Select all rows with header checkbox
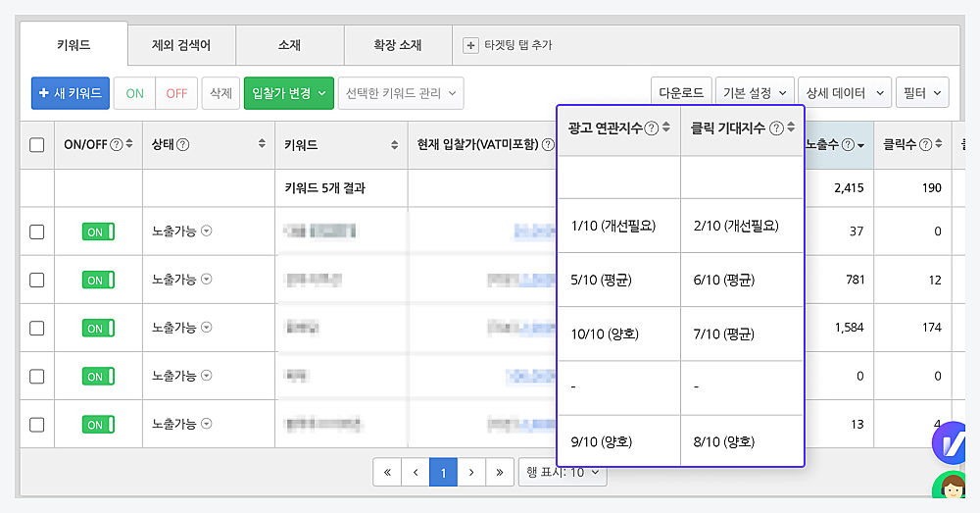The image size is (980, 513). [37, 145]
